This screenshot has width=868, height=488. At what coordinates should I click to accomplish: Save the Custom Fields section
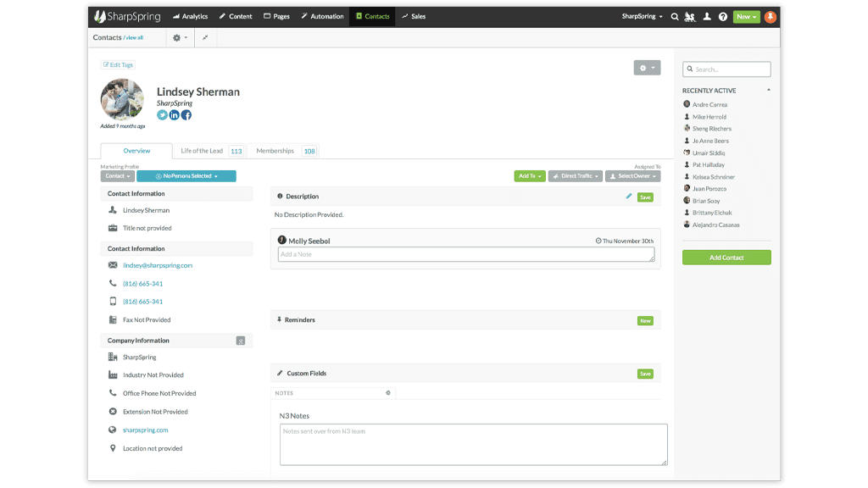[645, 374]
